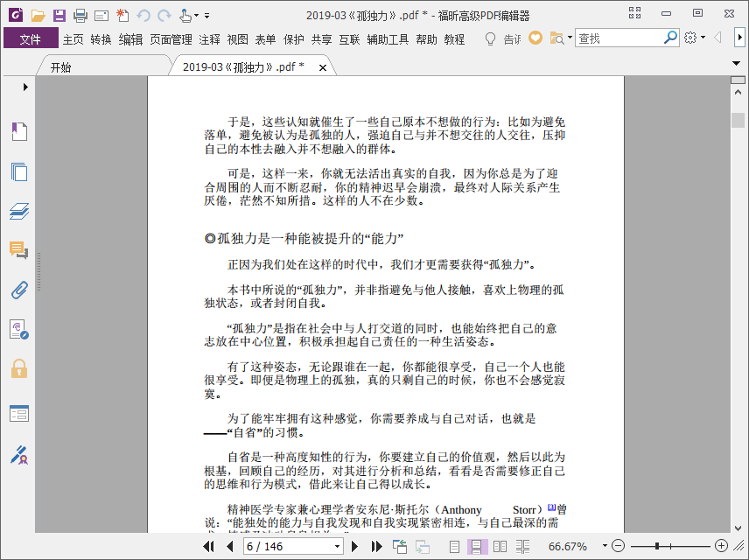Select the hand touch mode icon
This screenshot has width=749, height=560.
185,16
